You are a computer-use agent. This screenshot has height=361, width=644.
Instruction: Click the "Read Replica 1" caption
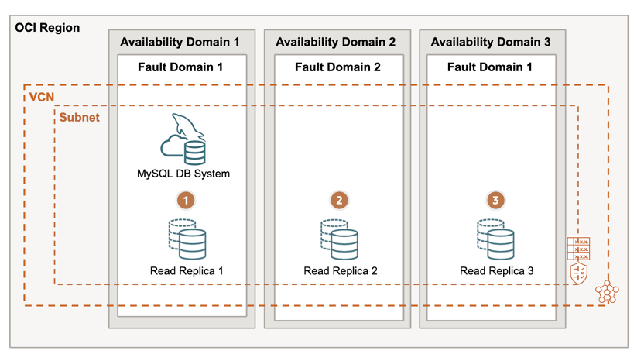(x=187, y=270)
